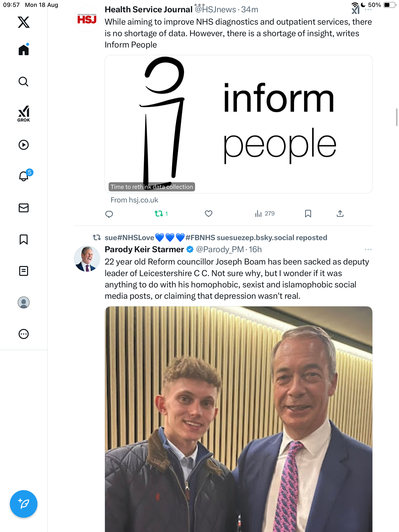Open the photo in the Parody Keir Starmer post
The width and height of the screenshot is (399, 532).
click(238, 419)
